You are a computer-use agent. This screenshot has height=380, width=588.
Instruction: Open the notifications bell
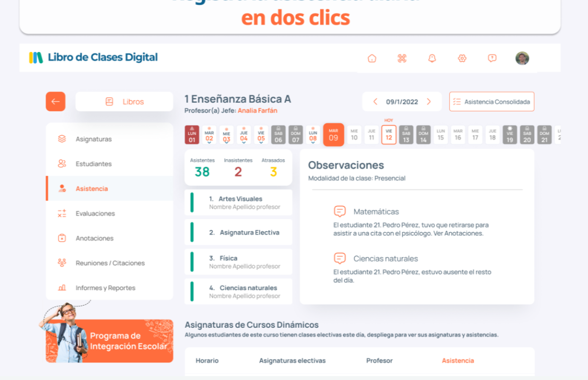(431, 58)
